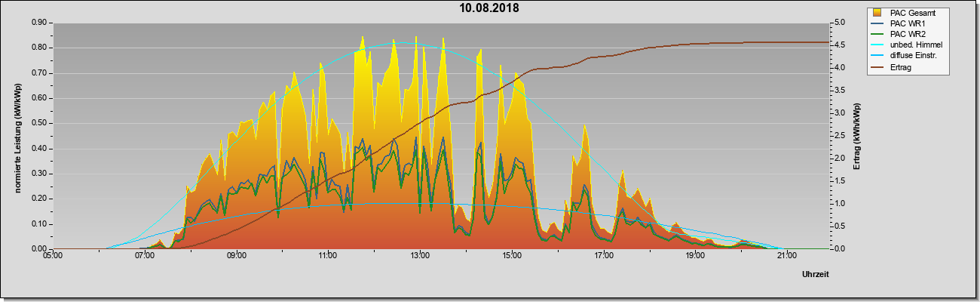
Task: Click the chart title 10.08.2018
Action: [x=489, y=8]
